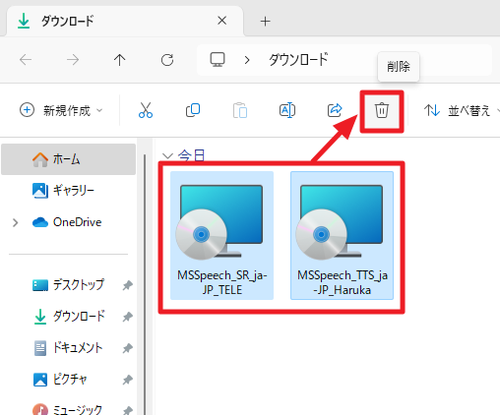The width and height of the screenshot is (500, 415).
Task: Collapse the 今日 group
Action: click(x=167, y=156)
